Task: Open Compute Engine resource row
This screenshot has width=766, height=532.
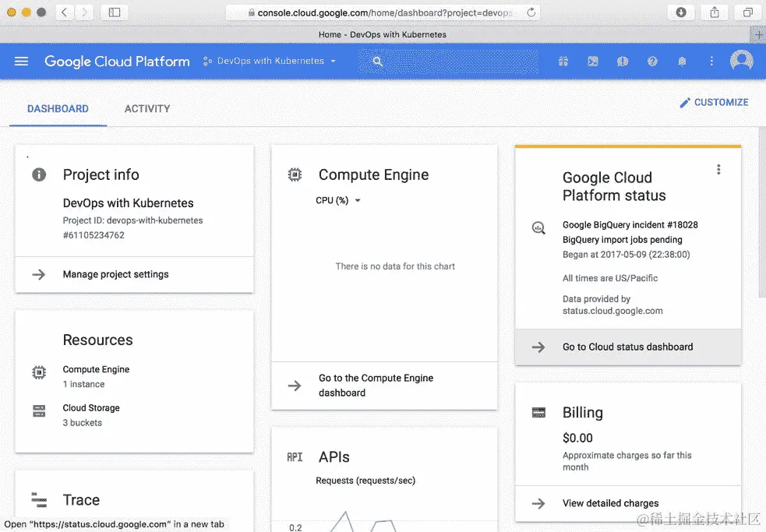Action: point(96,376)
